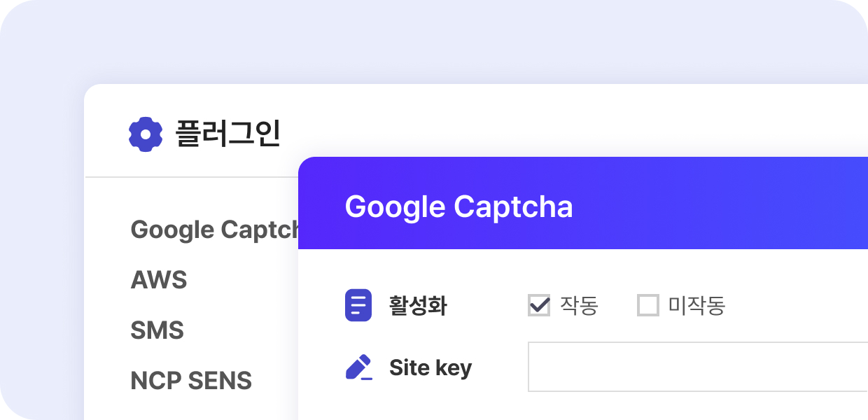Click the 활성화 field label
The width and height of the screenshot is (868, 420).
[418, 306]
